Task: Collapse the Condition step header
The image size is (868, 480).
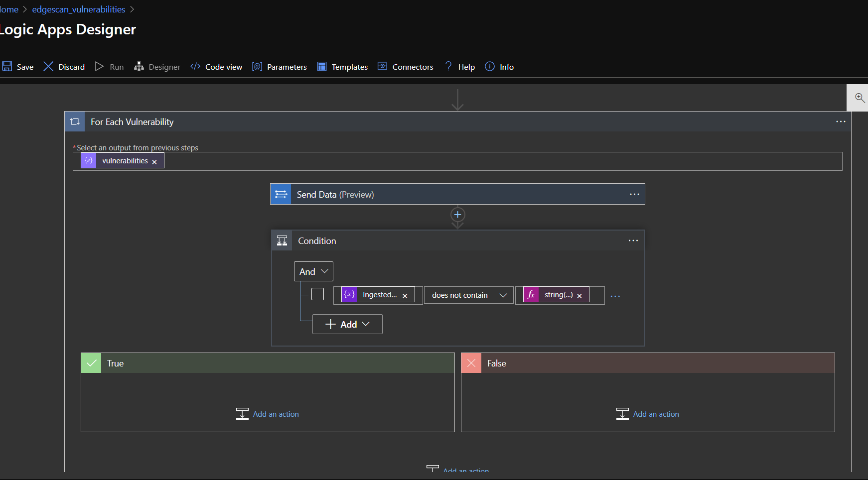Action: click(457, 240)
